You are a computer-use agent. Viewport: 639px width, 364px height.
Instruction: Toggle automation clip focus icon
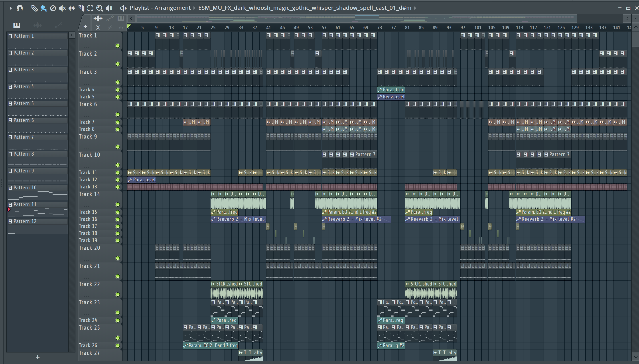[x=110, y=18]
